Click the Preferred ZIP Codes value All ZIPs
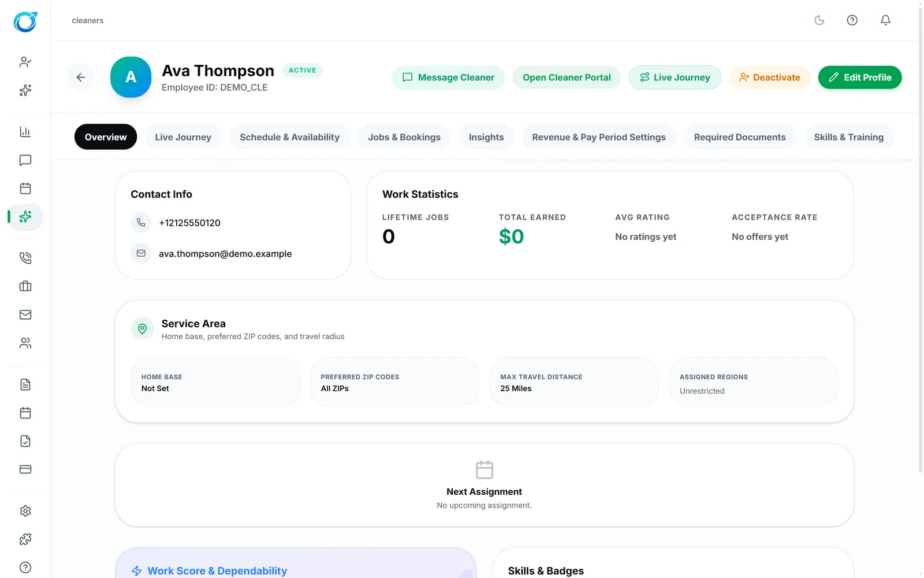 tap(335, 388)
